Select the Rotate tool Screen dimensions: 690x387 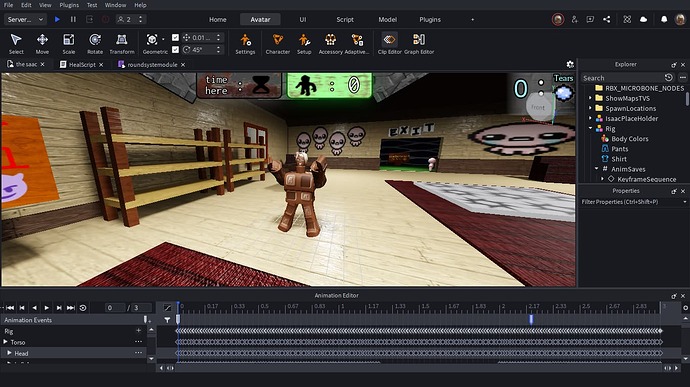[x=95, y=44]
